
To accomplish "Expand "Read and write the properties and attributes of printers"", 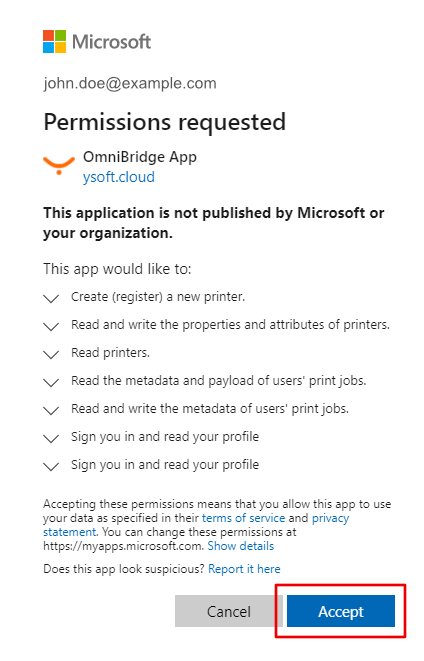I will [x=51, y=326].
